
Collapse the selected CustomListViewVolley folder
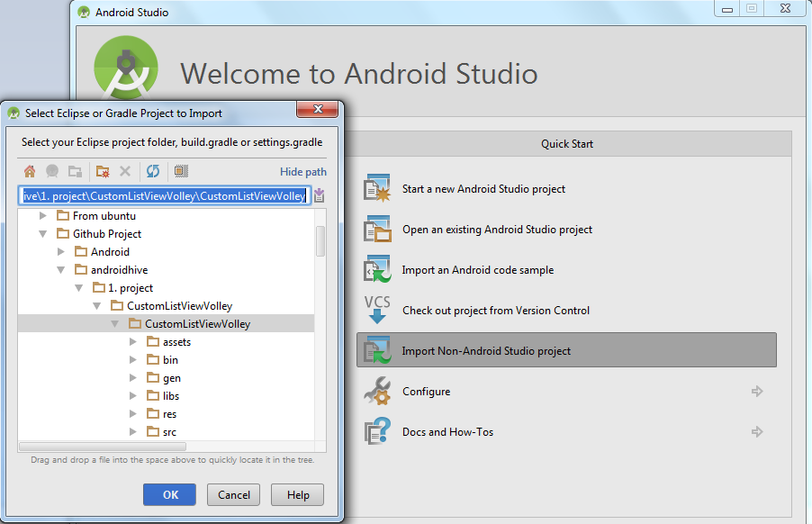click(115, 324)
